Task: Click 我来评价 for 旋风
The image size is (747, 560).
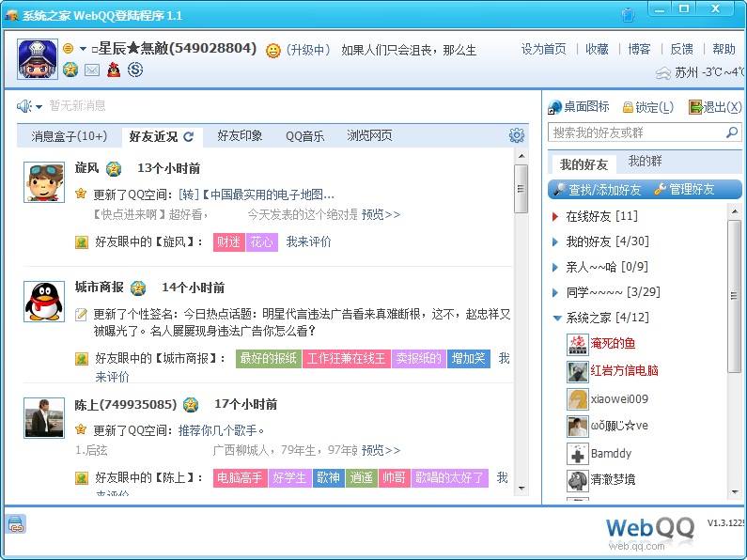Action: 309,241
